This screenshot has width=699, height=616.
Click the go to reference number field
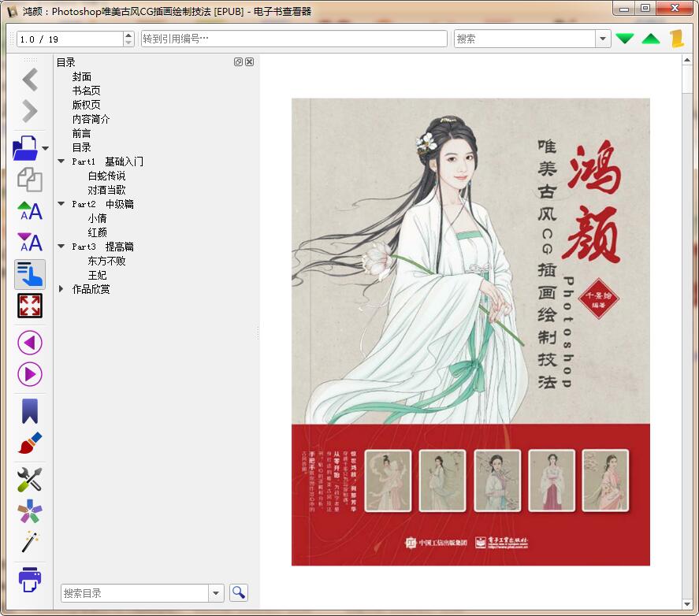coord(294,39)
